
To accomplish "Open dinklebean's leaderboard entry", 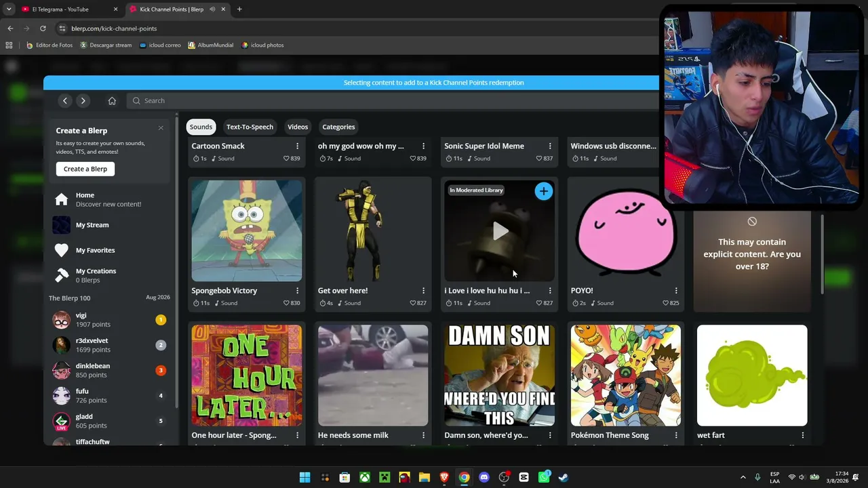I will point(109,370).
